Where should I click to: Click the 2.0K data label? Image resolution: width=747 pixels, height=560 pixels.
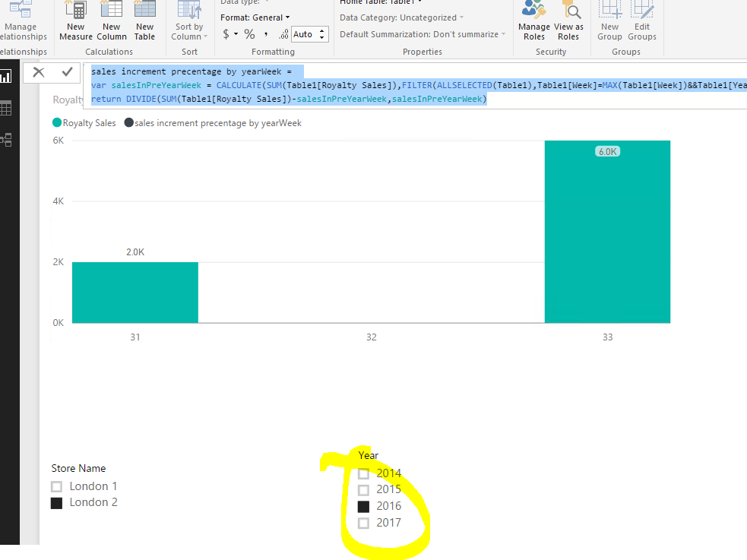tap(135, 252)
